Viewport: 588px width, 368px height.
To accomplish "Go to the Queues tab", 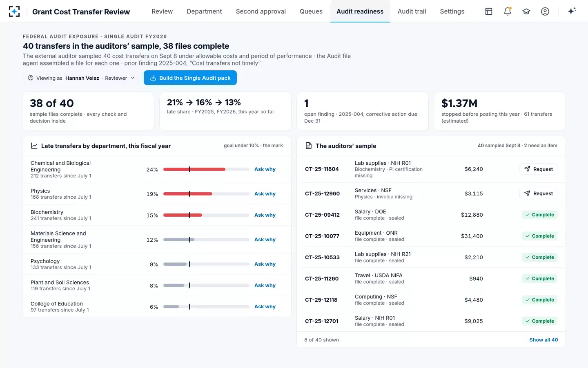I will 311,11.
